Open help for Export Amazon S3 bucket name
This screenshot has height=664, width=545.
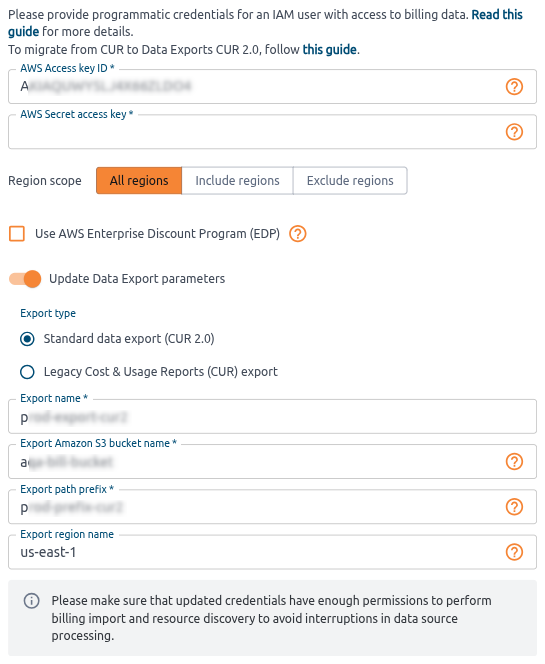(x=514, y=462)
